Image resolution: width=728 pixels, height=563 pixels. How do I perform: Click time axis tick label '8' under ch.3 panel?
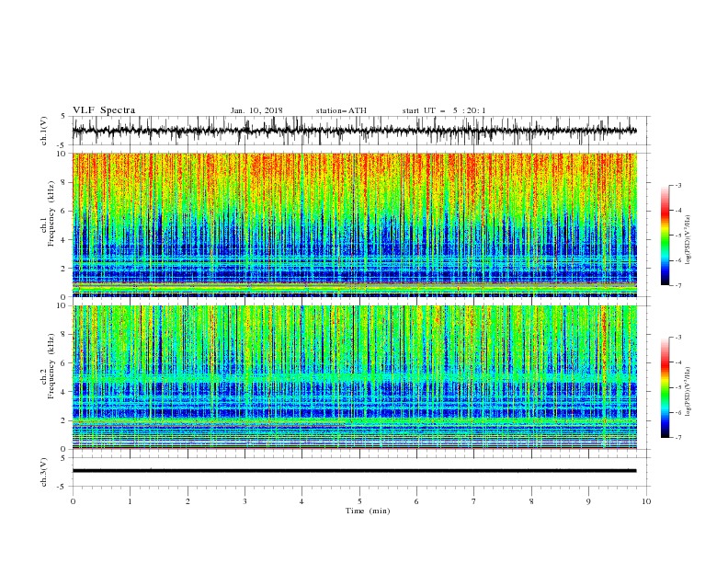coord(531,501)
